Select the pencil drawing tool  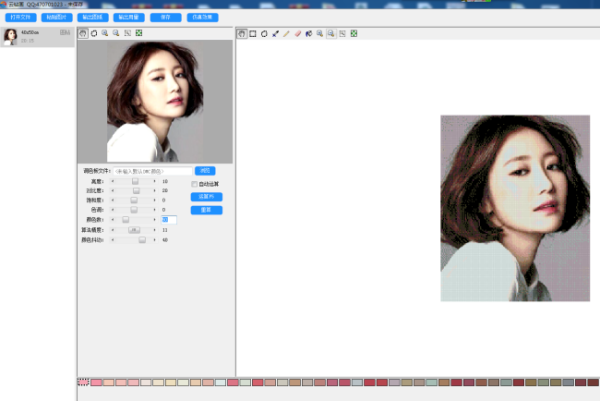click(x=286, y=34)
